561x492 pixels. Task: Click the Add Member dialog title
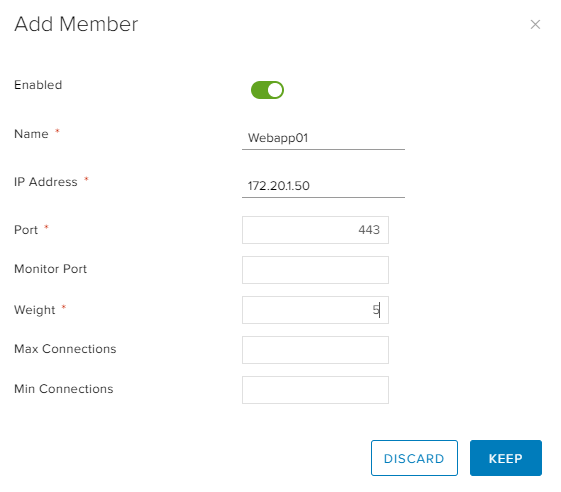pyautogui.click(x=76, y=24)
